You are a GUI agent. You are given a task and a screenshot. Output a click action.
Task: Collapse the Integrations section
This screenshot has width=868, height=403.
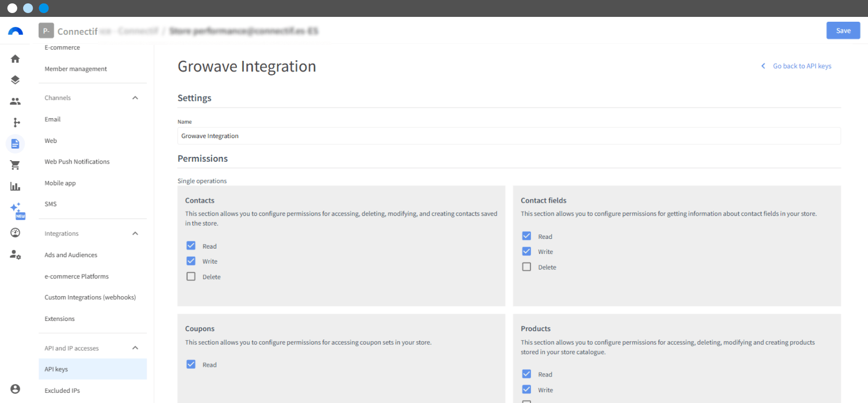click(135, 234)
